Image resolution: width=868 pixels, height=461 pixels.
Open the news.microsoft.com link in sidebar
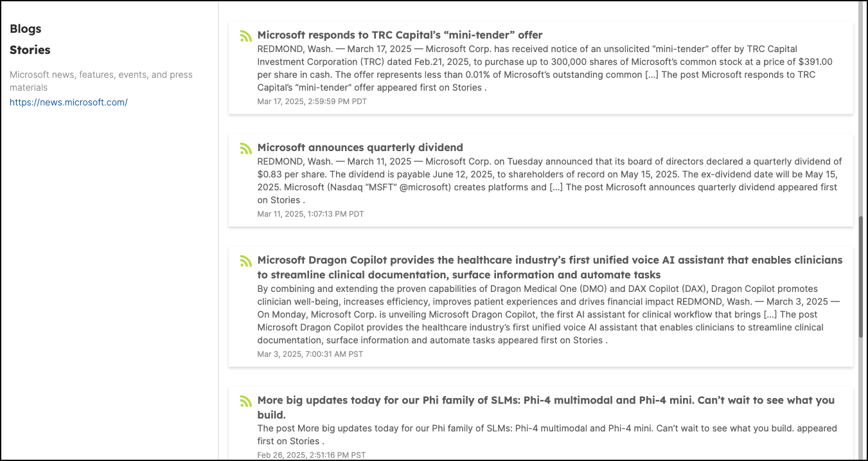point(69,102)
